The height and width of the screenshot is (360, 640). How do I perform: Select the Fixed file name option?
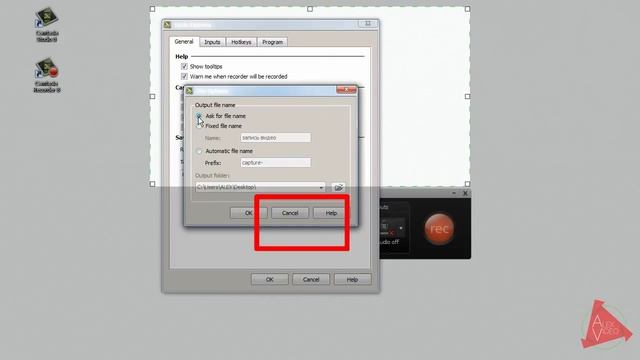point(199,126)
